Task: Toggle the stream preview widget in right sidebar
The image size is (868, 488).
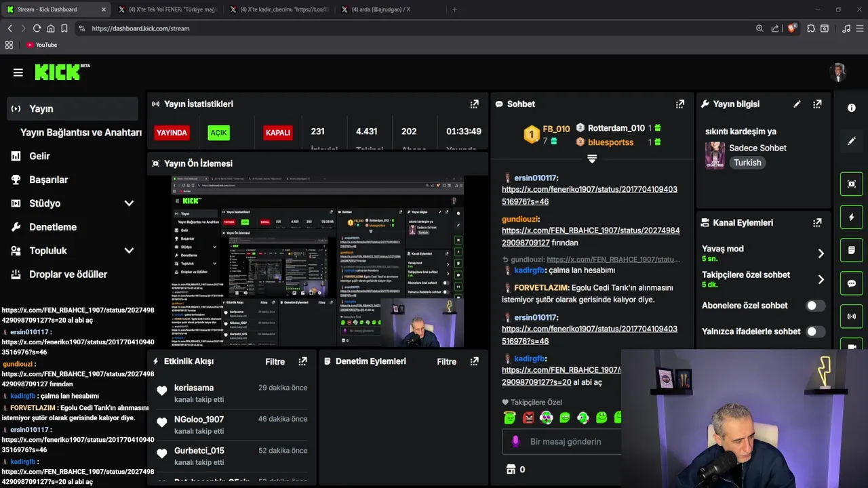Action: tap(852, 184)
